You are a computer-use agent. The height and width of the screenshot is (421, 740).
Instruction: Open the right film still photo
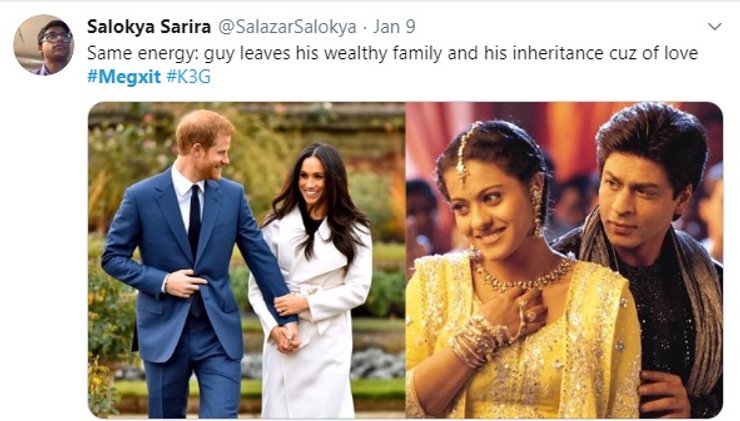564,260
